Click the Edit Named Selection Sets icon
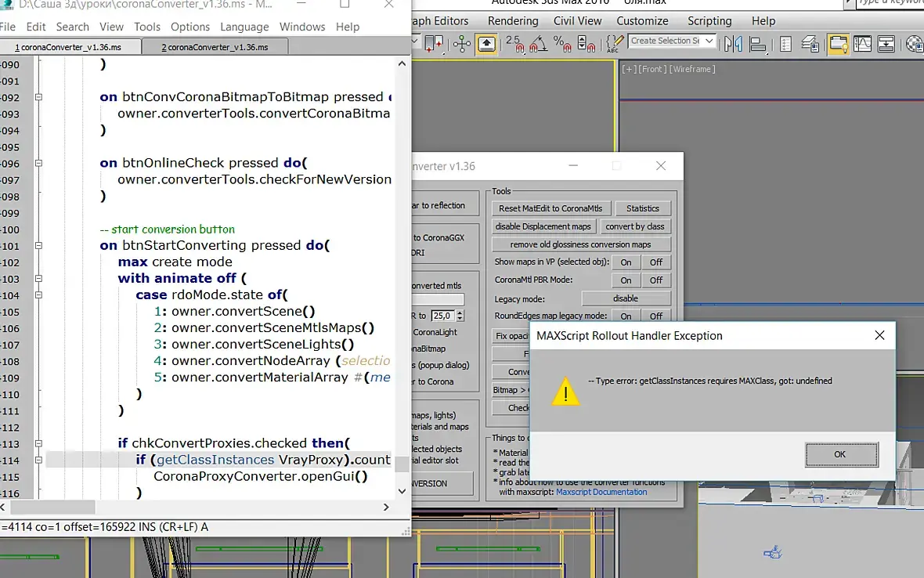This screenshot has height=578, width=924. [x=614, y=44]
